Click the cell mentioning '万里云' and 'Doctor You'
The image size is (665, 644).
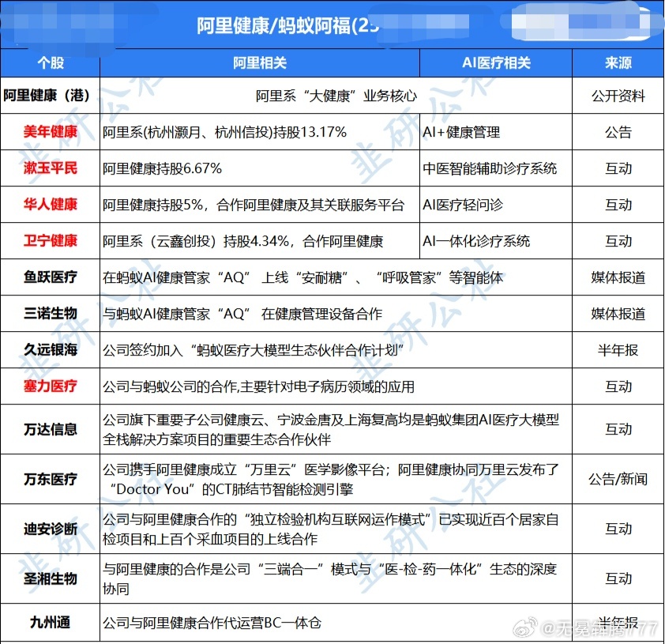click(336, 479)
